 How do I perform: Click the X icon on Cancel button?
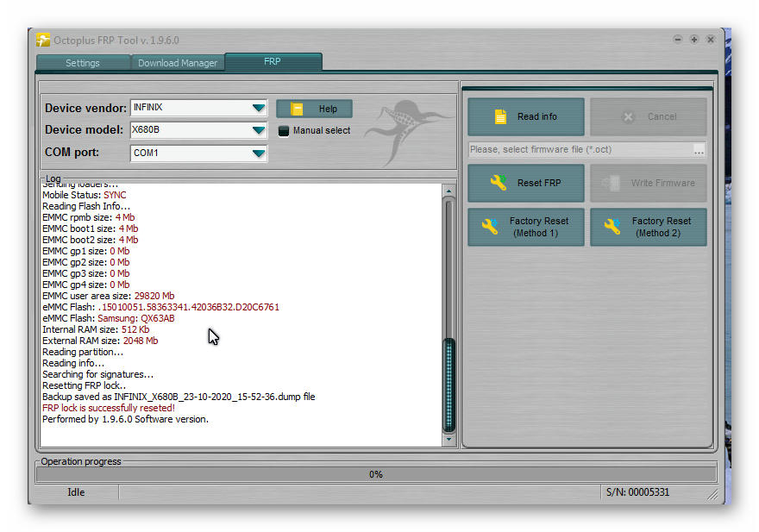628,116
